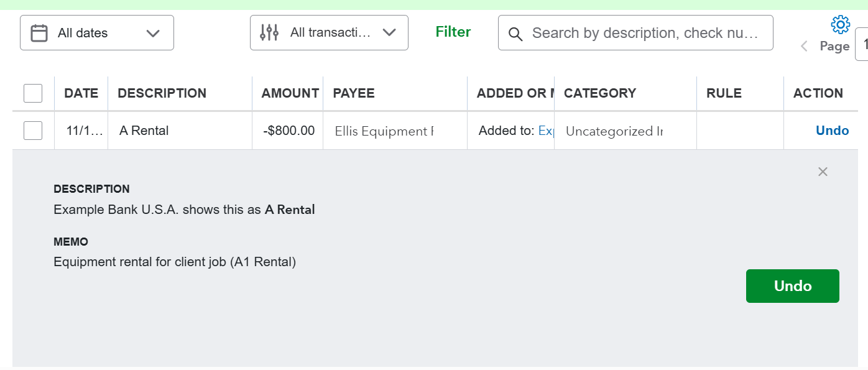Click the search by description field
The width and height of the screenshot is (868, 370).
tap(644, 33)
